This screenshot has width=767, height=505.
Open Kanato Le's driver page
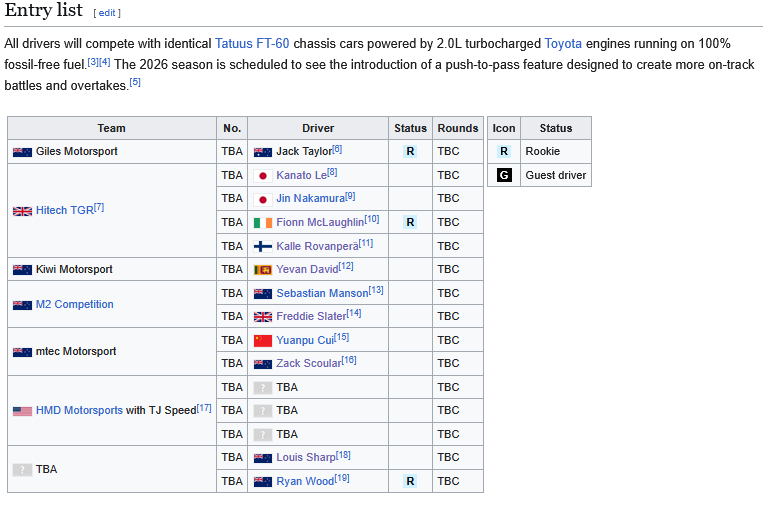tap(301, 175)
